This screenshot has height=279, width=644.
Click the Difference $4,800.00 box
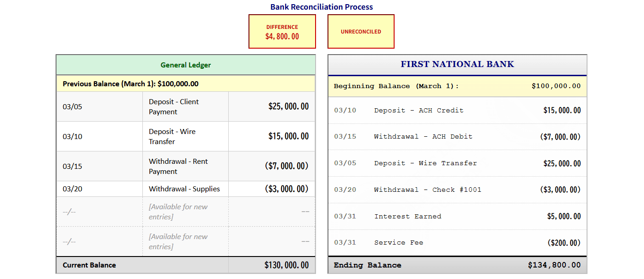[x=282, y=32]
